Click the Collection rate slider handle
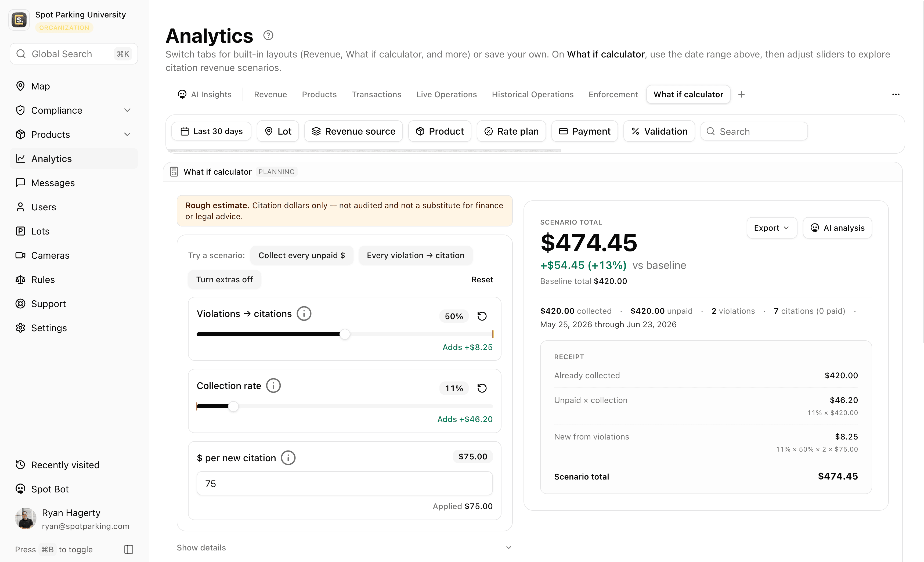 coord(233,406)
